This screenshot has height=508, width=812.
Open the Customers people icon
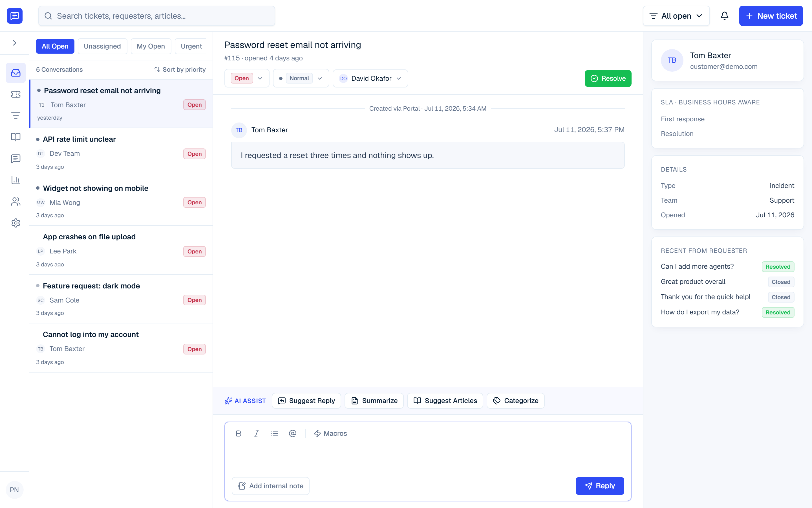pos(16,202)
